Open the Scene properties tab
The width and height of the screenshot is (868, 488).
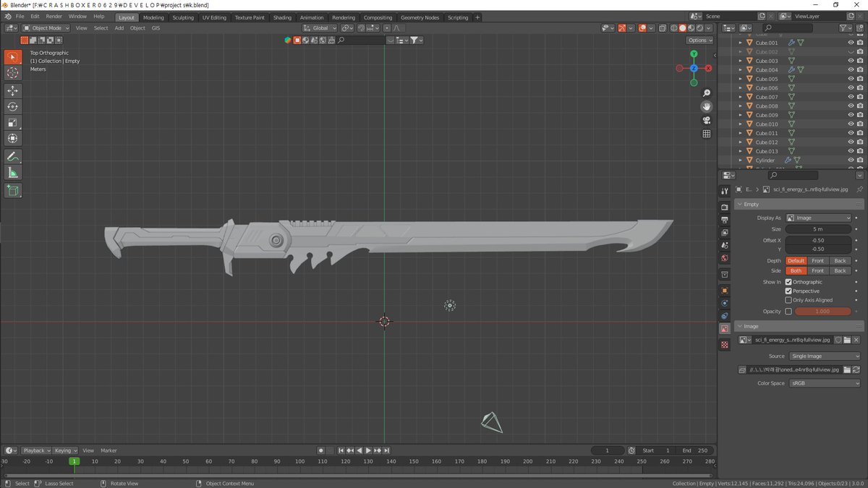725,245
